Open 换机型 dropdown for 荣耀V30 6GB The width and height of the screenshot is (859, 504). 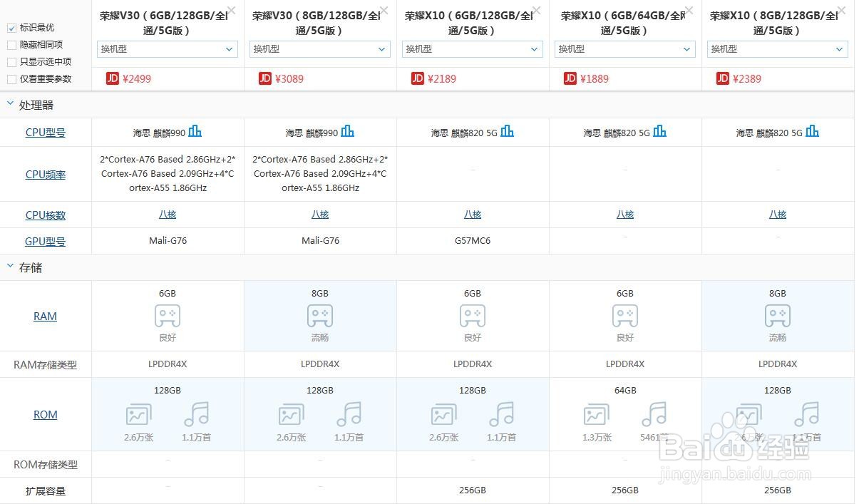pos(168,48)
